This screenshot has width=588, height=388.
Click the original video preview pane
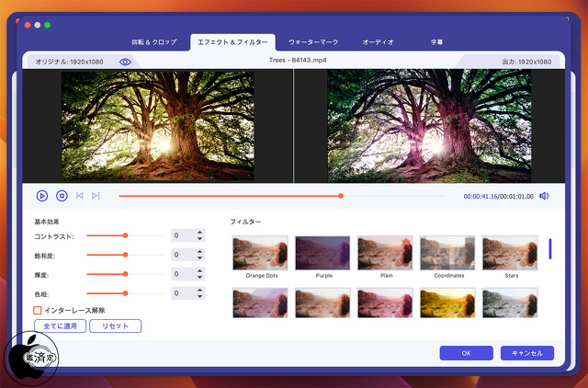pos(157,126)
